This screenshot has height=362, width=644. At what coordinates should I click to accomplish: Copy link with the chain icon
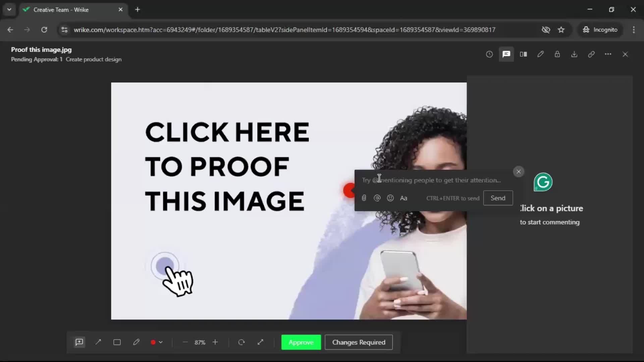pyautogui.click(x=591, y=54)
